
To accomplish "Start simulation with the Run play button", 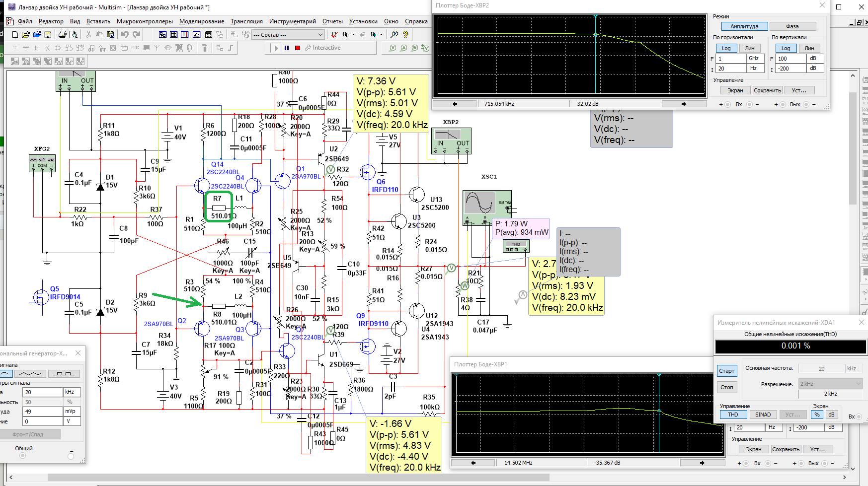I will 276,48.
